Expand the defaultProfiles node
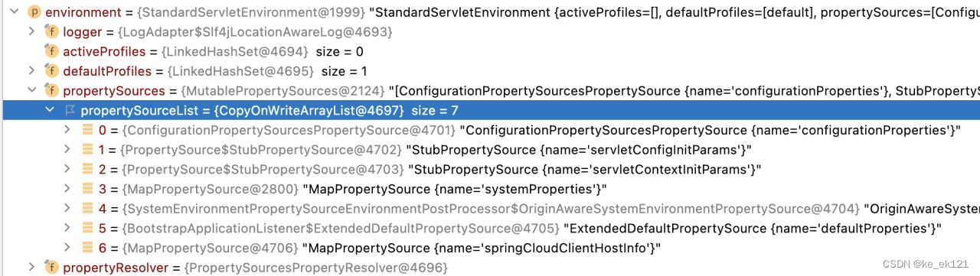 coord(31,71)
